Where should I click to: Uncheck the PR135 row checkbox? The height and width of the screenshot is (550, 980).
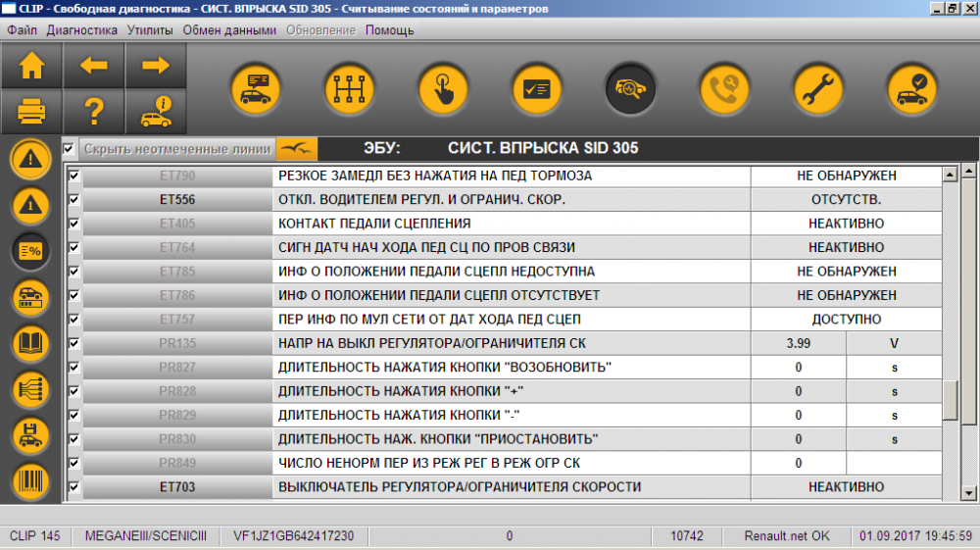(x=73, y=343)
